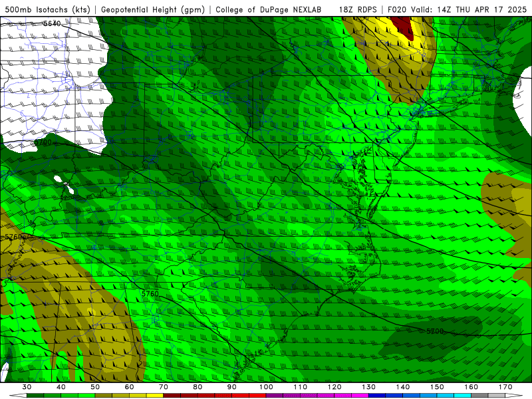Click the '80' value on the color scale
Viewport: 532px width, 399px height.
(198, 387)
